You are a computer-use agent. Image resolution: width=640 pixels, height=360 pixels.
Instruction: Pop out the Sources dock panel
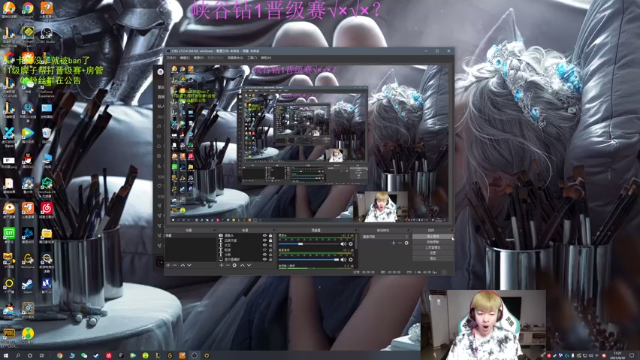pos(274,231)
